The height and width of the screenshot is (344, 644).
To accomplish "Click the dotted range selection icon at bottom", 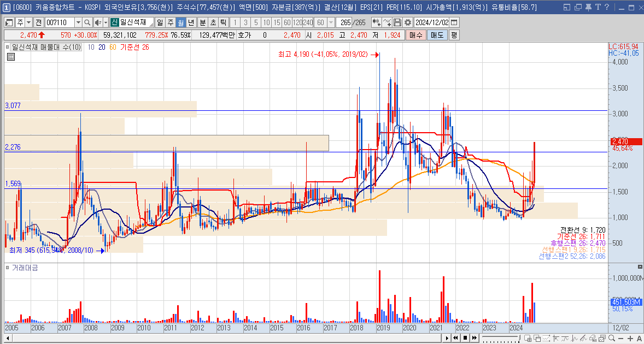I will tap(547, 338).
